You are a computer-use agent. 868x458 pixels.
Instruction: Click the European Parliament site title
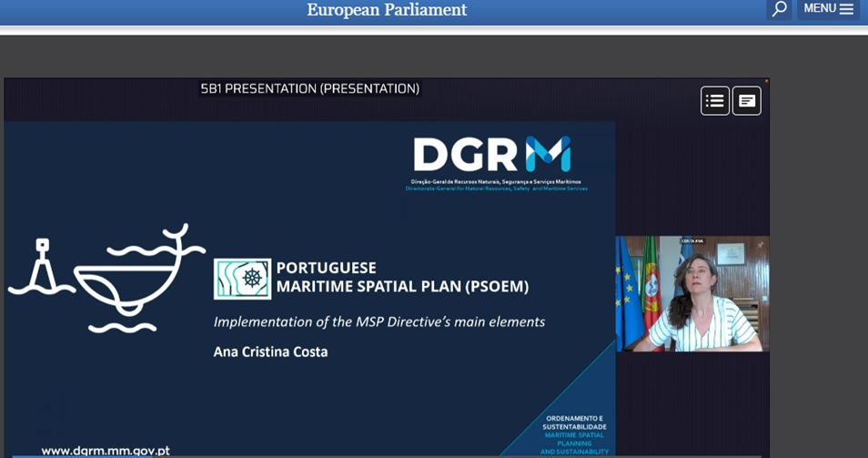coord(387,9)
